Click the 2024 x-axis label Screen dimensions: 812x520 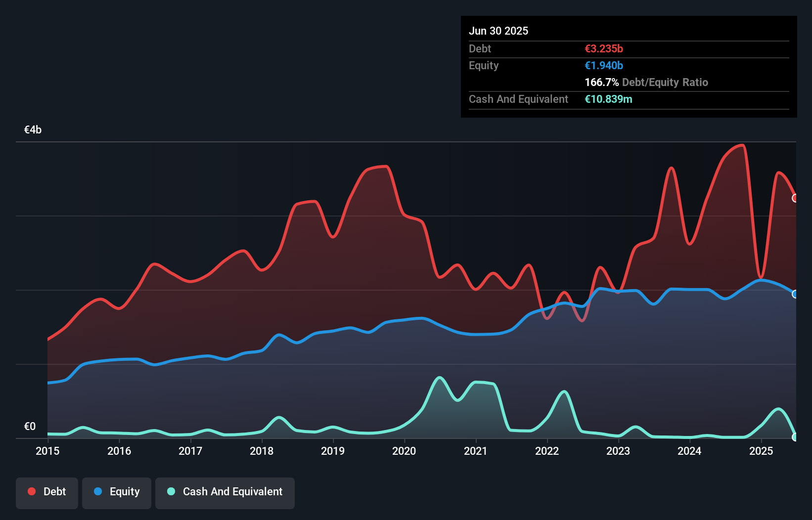pyautogui.click(x=689, y=451)
